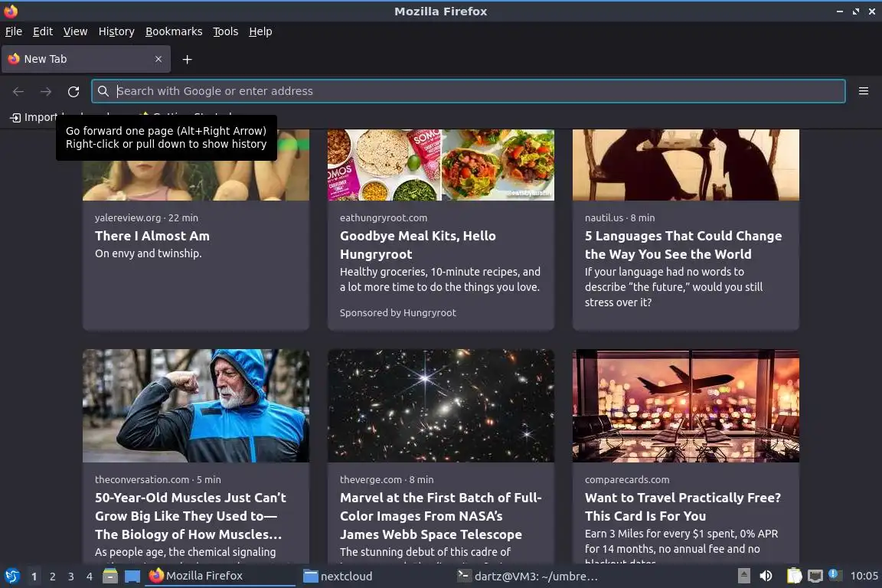The image size is (882, 588).
Task: Click the nautil.us source label
Action: pos(603,217)
